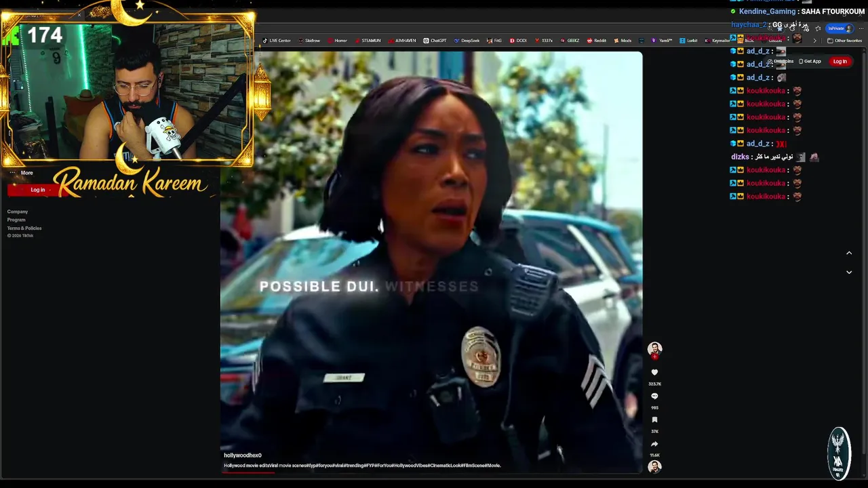Go to next video with down chevron

pyautogui.click(x=848, y=272)
